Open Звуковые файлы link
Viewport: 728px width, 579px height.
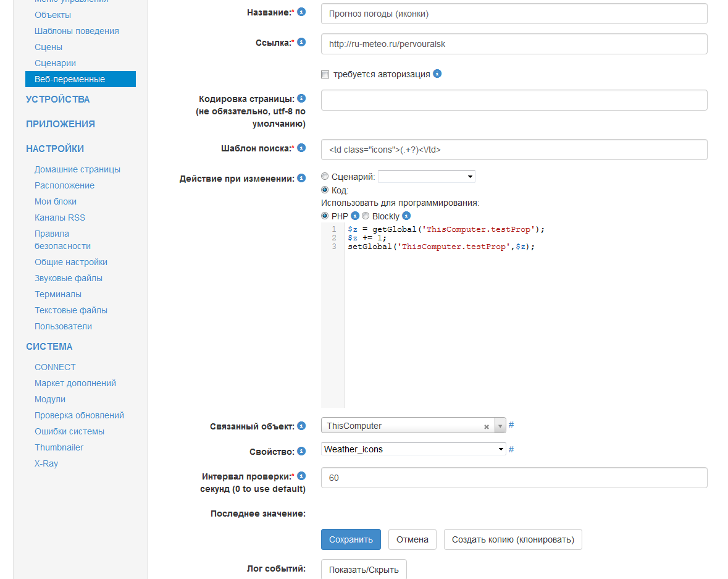click(x=69, y=278)
